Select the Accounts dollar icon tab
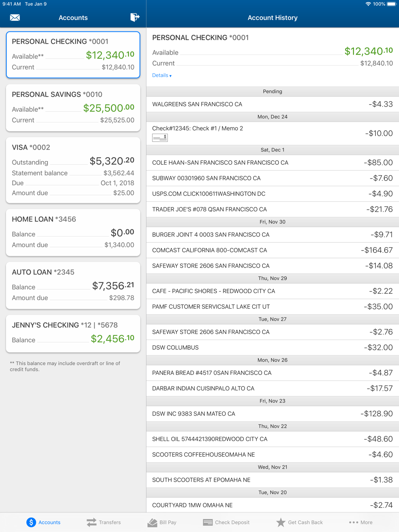Image resolution: width=399 pixels, height=532 pixels. pyautogui.click(x=43, y=522)
